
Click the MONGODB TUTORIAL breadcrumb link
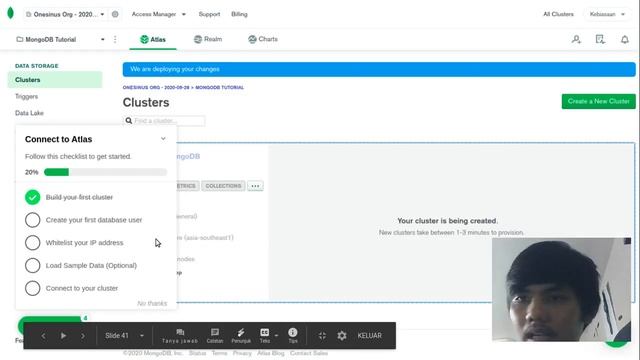(x=220, y=87)
